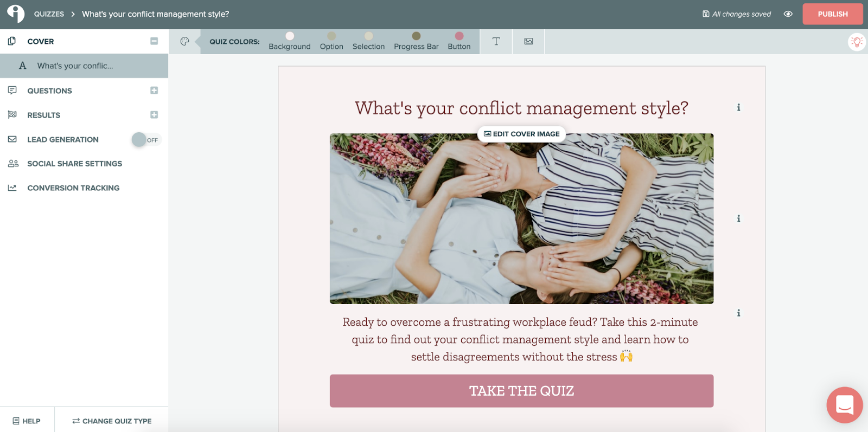Open the font settings T icon
Image resolution: width=868 pixels, height=432 pixels.
[x=496, y=41]
